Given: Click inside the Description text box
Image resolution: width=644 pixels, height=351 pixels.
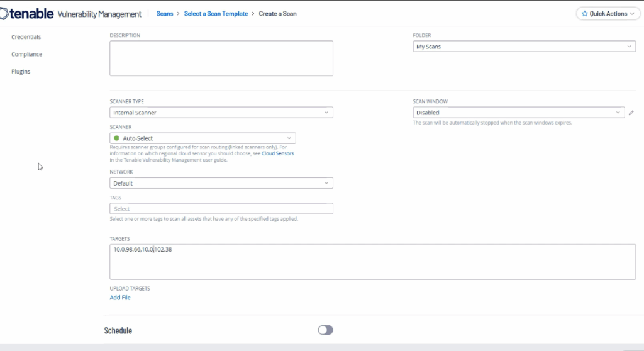Looking at the screenshot, I should 221,58.
